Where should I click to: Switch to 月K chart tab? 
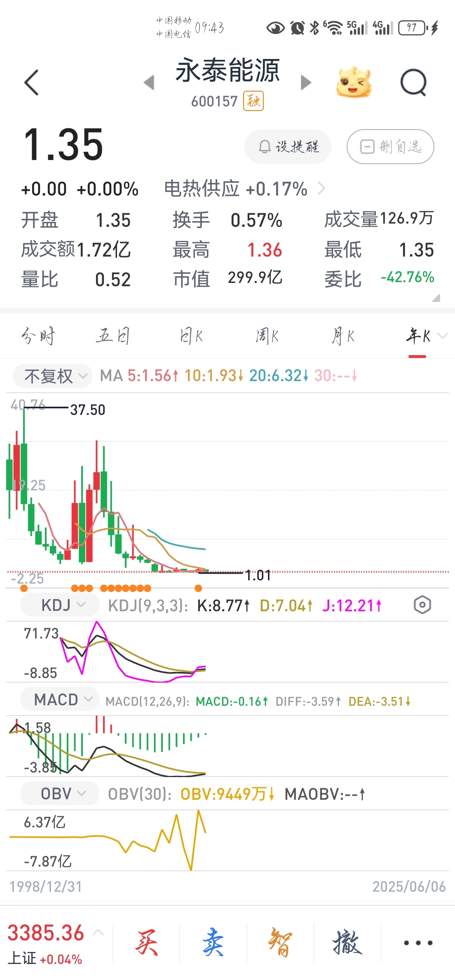pos(342,336)
